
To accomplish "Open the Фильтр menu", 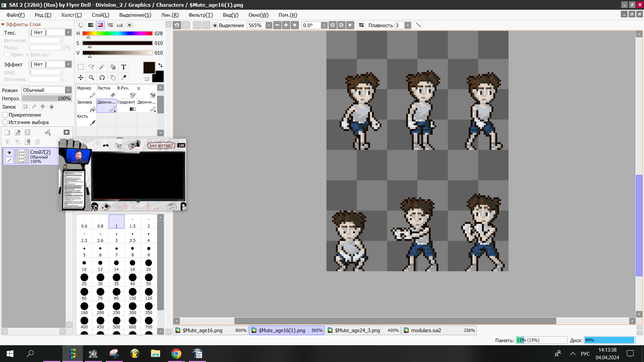I will tap(200, 15).
